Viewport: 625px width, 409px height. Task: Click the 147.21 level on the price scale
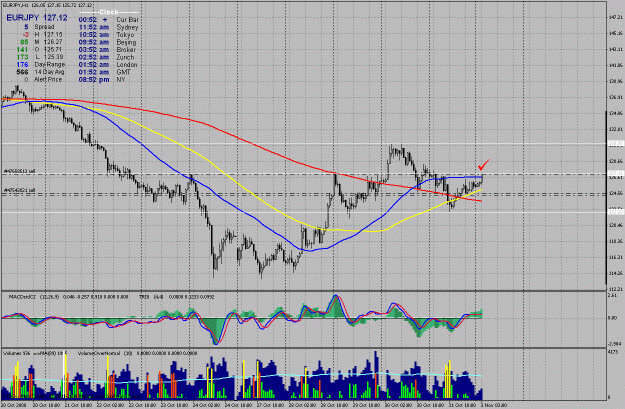pos(615,17)
